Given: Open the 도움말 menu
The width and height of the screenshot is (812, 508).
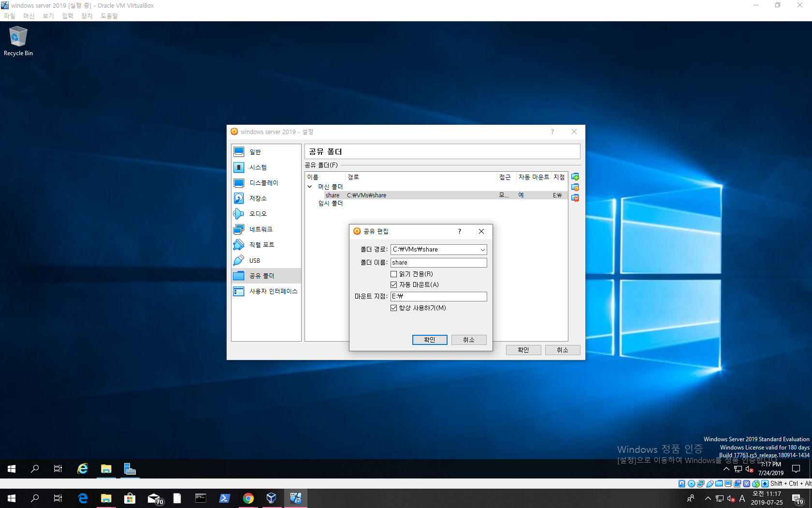Looking at the screenshot, I should click(x=109, y=16).
